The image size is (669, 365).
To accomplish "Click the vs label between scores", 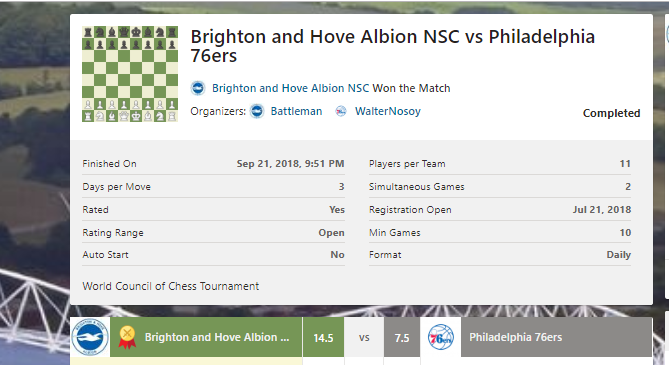I will pos(364,337).
